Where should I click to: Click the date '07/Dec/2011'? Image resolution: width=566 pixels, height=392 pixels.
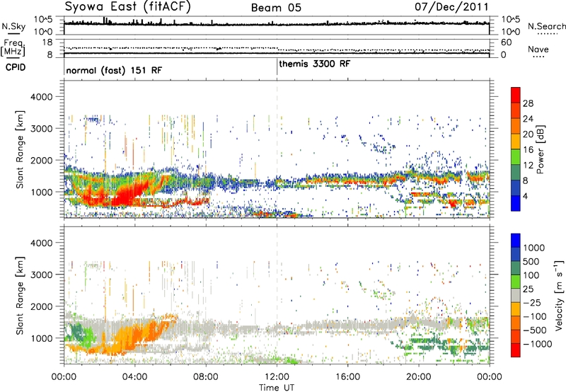pyautogui.click(x=451, y=7)
